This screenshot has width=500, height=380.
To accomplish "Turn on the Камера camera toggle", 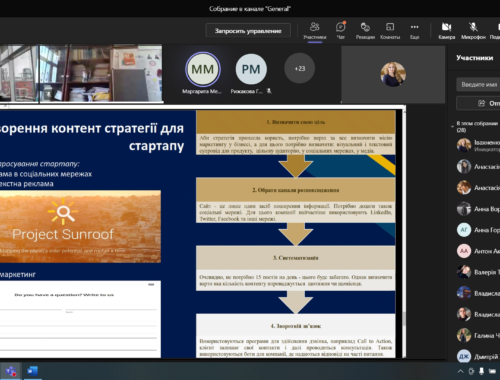I will (446, 31).
